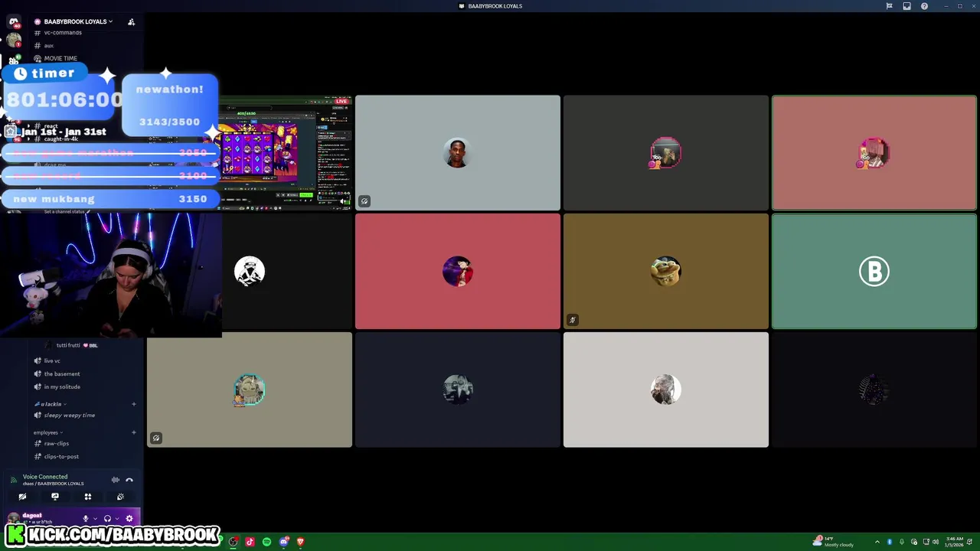Open the help question mark icon

click(x=924, y=6)
